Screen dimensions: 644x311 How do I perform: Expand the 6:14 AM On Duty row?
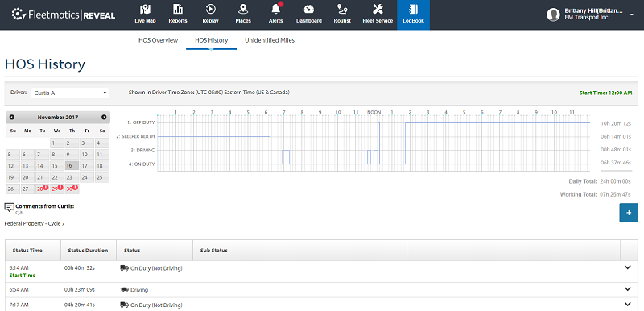click(627, 267)
